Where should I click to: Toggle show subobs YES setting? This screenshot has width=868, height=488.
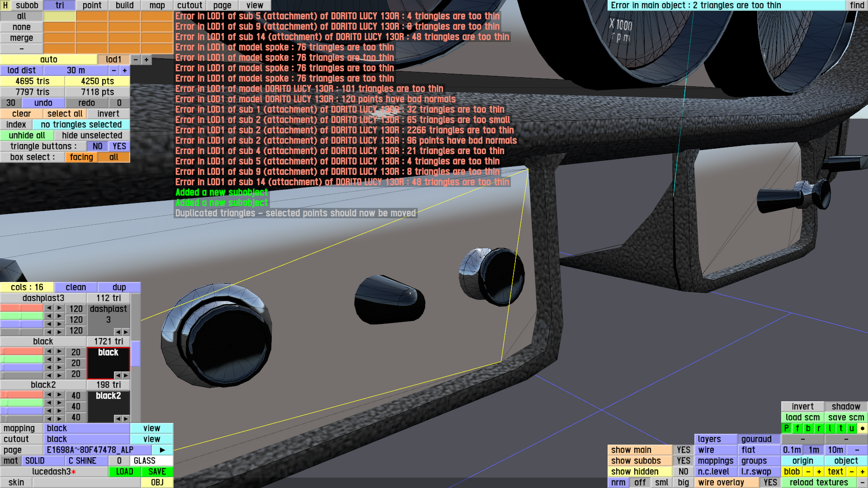click(x=683, y=461)
